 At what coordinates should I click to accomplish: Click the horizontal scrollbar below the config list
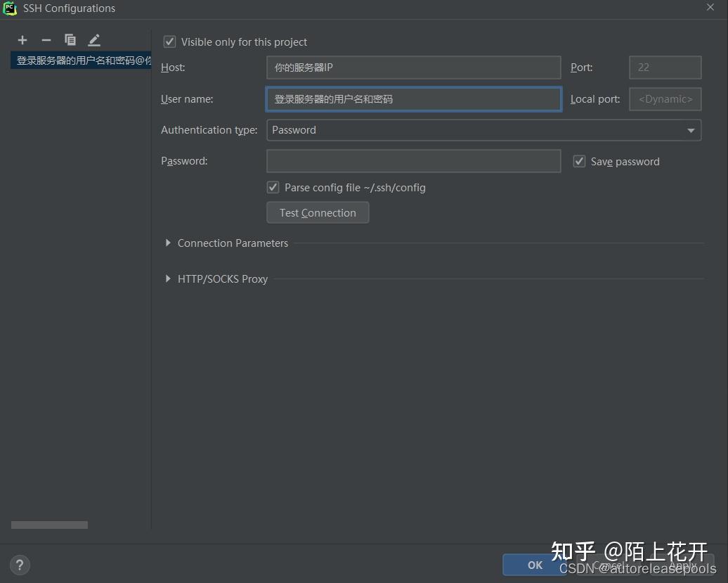[49, 525]
